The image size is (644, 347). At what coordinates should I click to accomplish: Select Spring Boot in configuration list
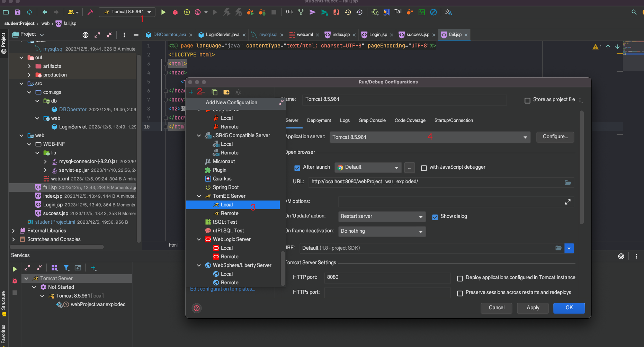coord(225,187)
